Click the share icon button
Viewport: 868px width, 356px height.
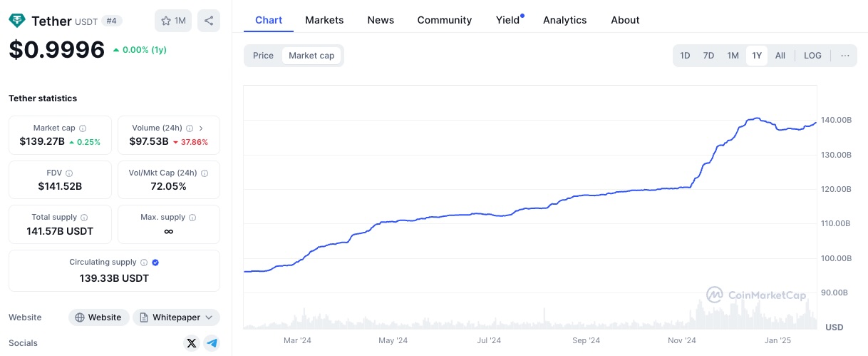209,21
